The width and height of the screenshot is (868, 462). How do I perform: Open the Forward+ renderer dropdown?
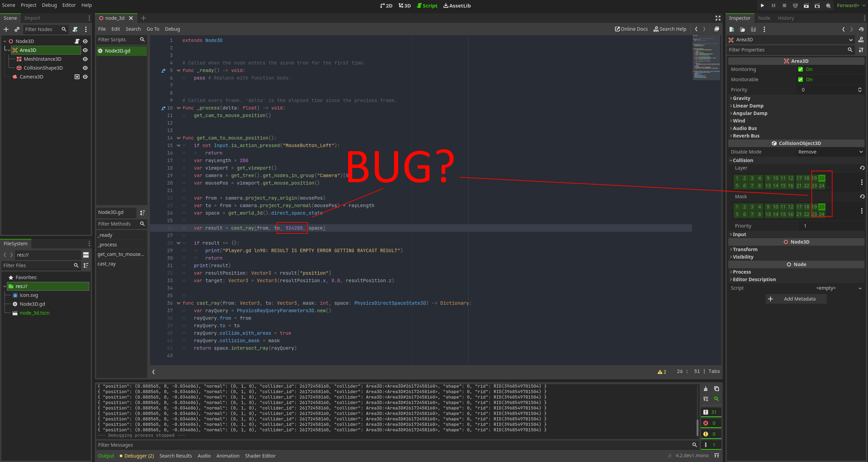tap(850, 5)
